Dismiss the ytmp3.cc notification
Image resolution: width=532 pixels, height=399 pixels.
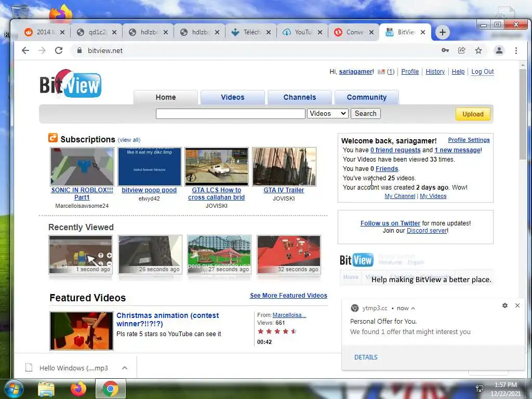(x=517, y=305)
